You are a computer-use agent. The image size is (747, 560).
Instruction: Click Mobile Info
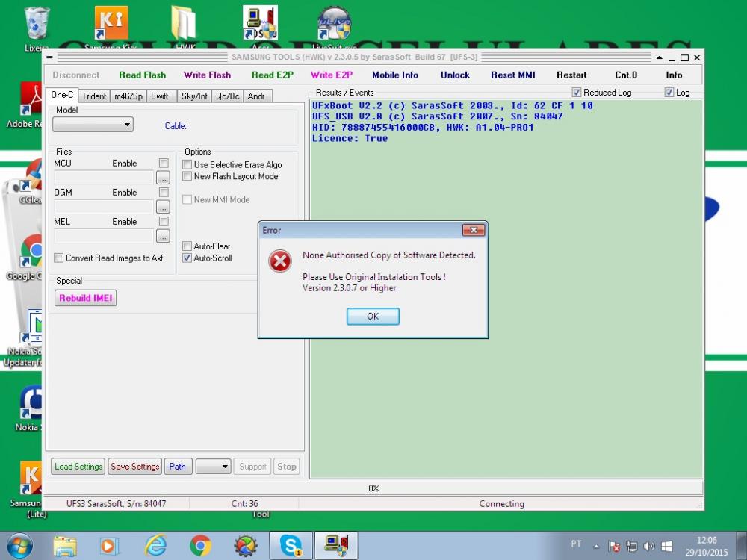(x=395, y=75)
